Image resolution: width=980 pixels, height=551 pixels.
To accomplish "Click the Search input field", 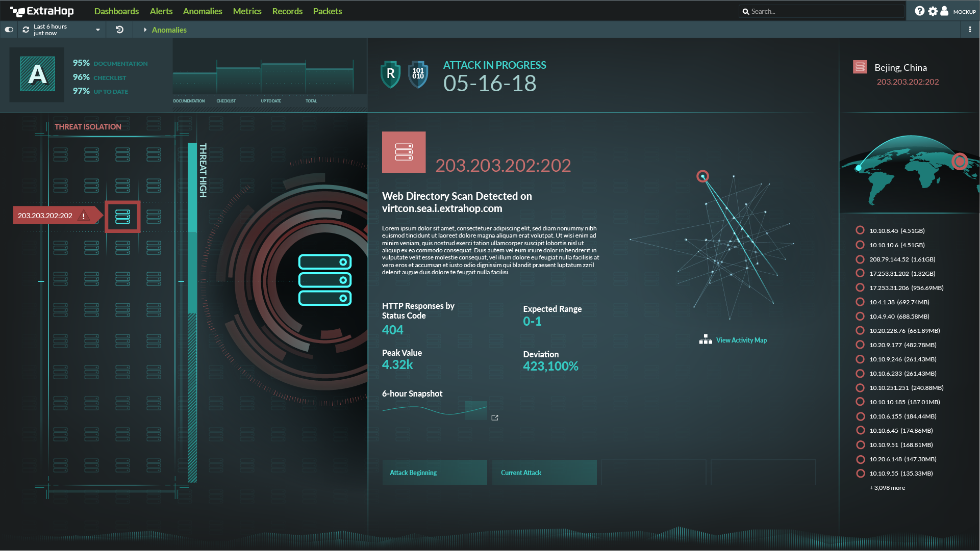I will [821, 11].
